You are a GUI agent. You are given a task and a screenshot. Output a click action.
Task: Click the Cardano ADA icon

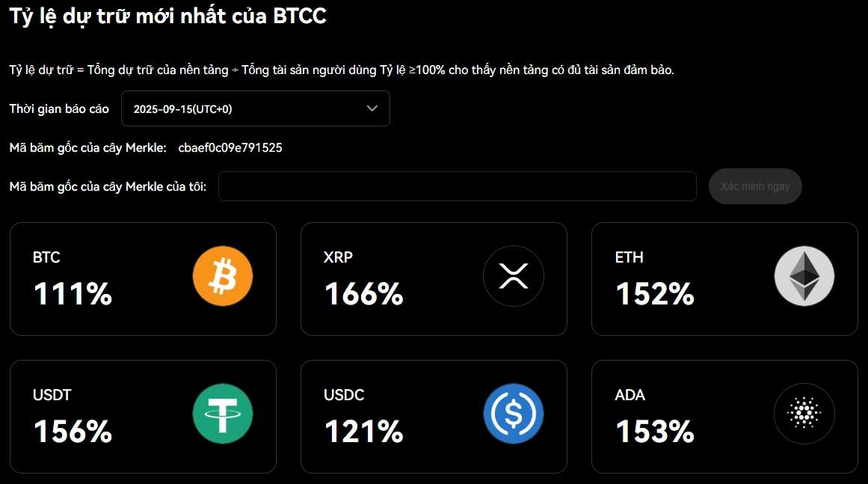(804, 414)
